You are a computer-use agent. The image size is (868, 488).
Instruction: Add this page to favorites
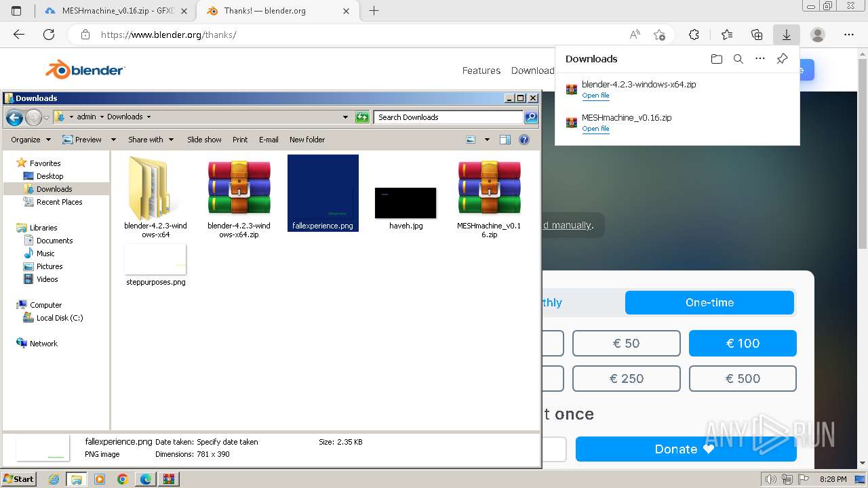(659, 35)
